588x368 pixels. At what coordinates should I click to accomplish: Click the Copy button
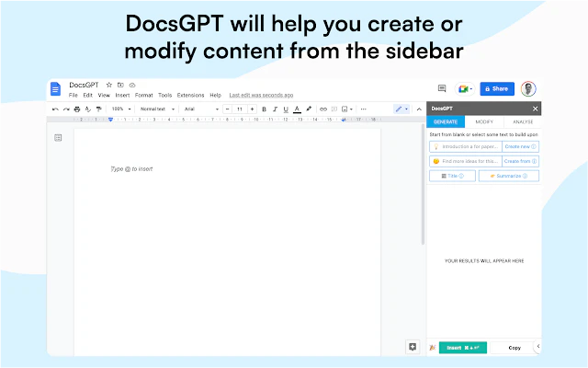(514, 348)
